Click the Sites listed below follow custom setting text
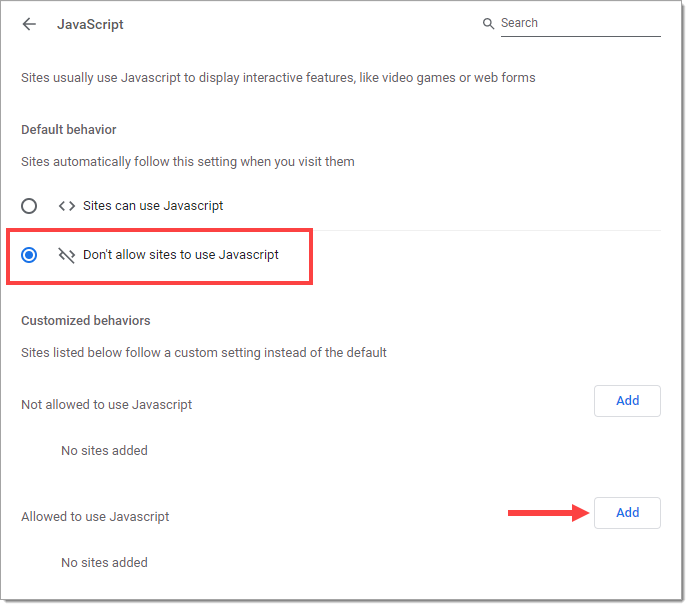689x607 pixels. coord(204,353)
